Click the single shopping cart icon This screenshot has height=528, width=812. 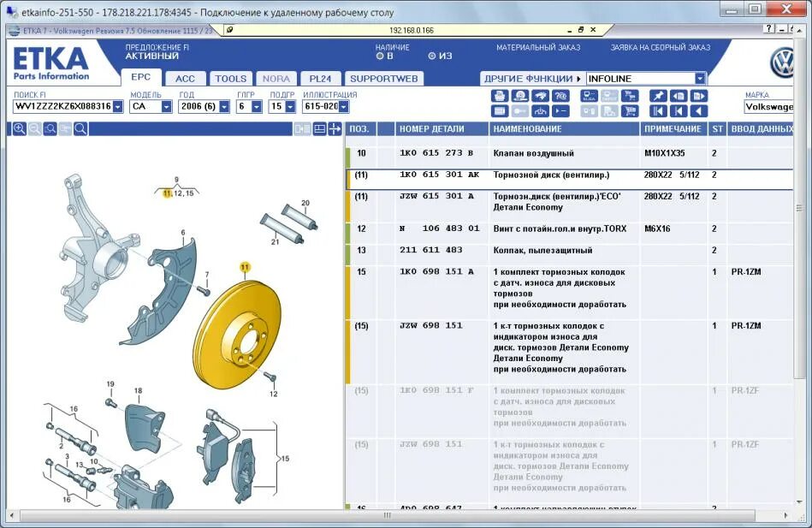click(630, 111)
